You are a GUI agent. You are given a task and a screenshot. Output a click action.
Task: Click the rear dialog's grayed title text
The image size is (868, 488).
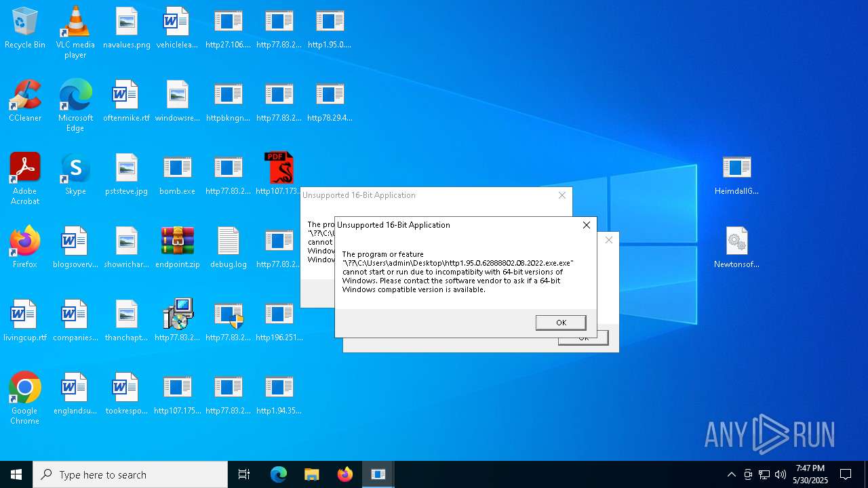pos(359,195)
